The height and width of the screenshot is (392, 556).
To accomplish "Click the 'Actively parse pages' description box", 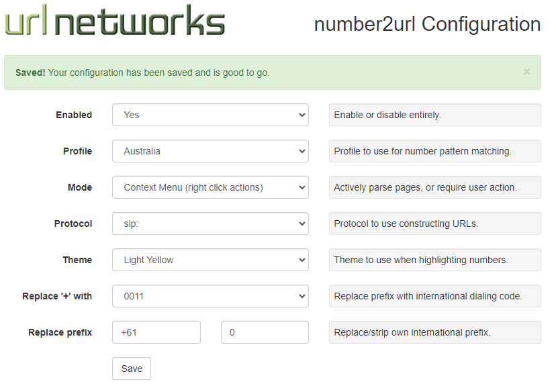I will [x=434, y=187].
